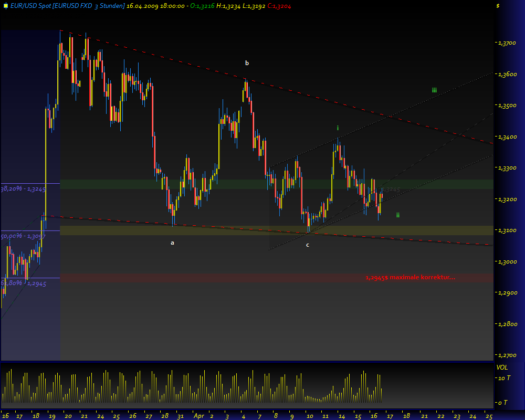This screenshot has width=525, height=420.
Task: Select the 38,20% - 1,3245 Fibonacci label
Action: point(22,187)
